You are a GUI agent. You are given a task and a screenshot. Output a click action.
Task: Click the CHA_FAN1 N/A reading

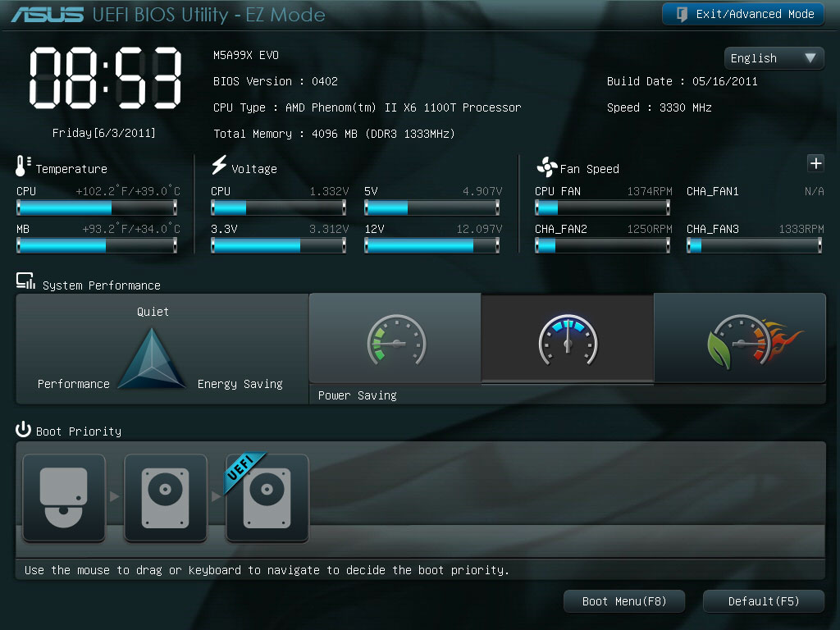814,191
